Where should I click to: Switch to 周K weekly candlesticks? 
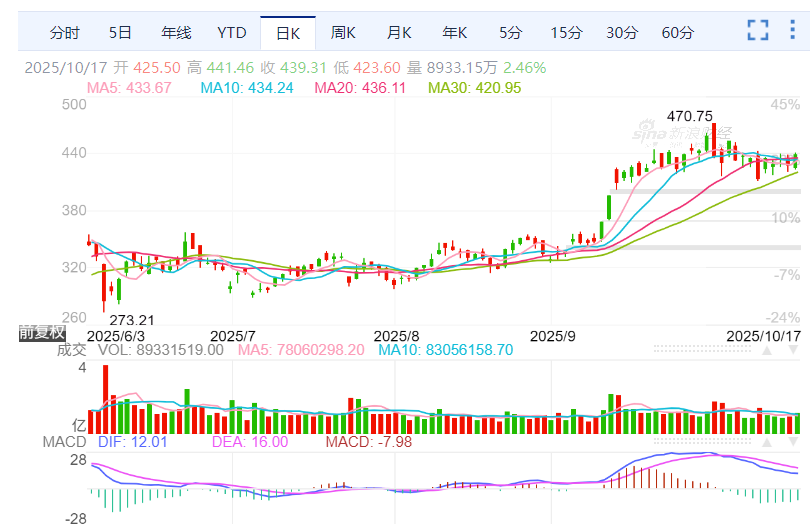[x=343, y=33]
